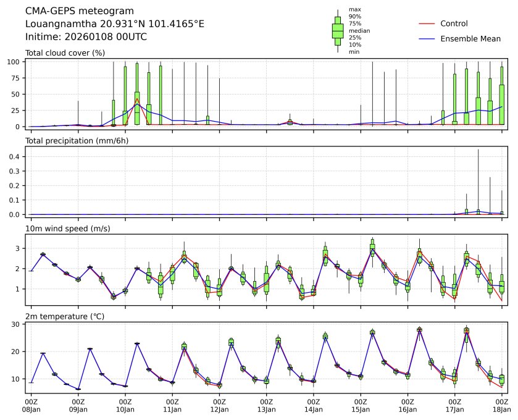Screen dimensions: 518x420
Task: Click the median label in the legend
Action: [x=358, y=30]
